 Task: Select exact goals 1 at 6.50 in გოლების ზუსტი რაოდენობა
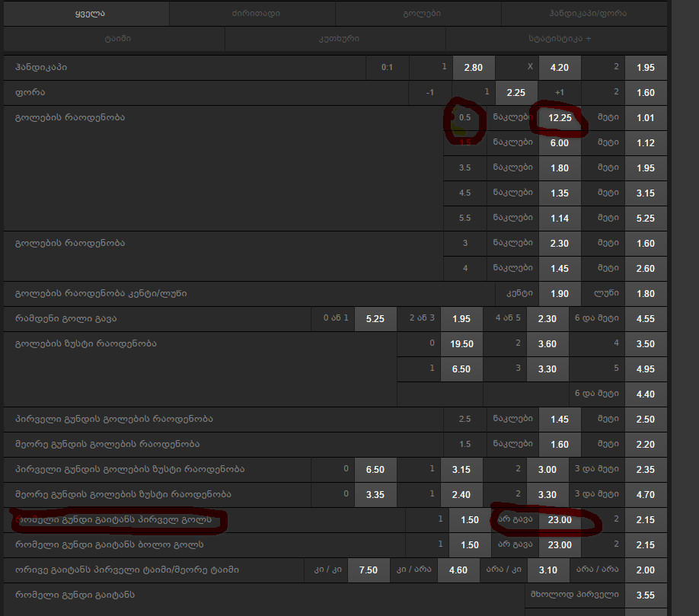point(461,369)
